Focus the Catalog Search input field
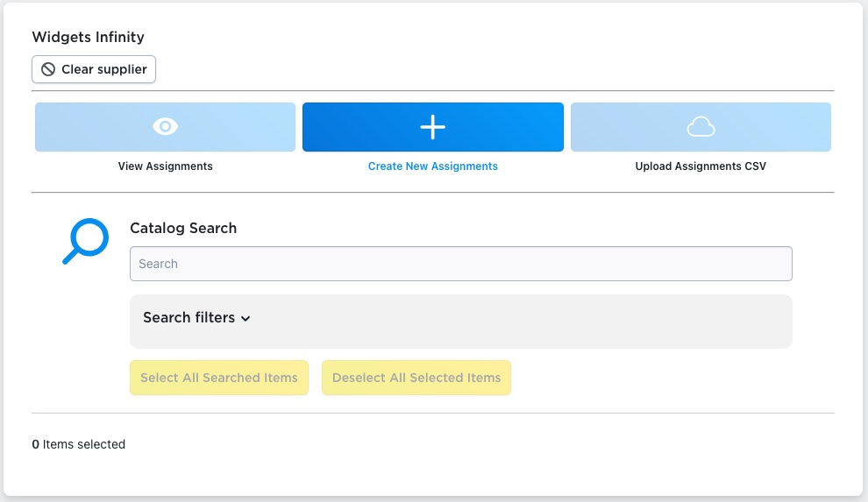 click(x=461, y=264)
